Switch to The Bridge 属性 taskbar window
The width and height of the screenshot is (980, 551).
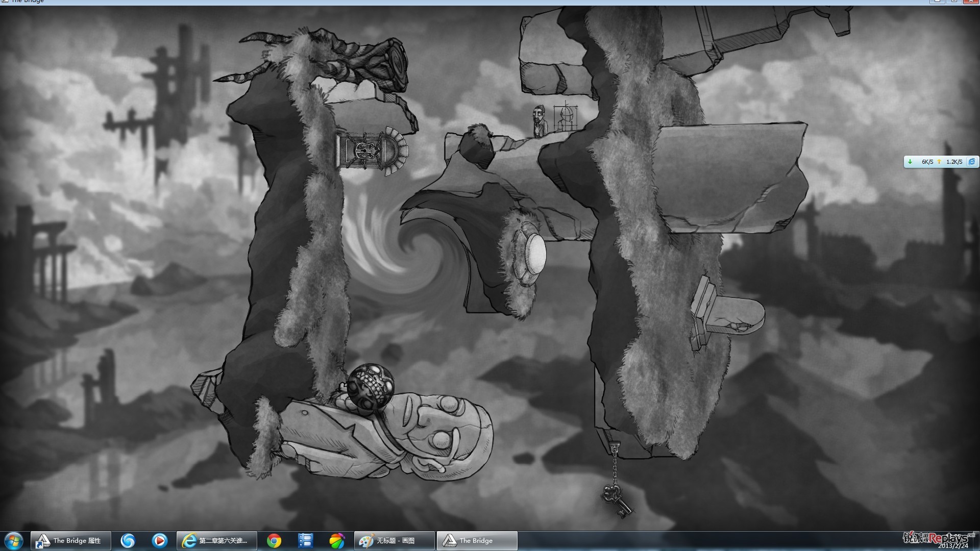(x=71, y=541)
